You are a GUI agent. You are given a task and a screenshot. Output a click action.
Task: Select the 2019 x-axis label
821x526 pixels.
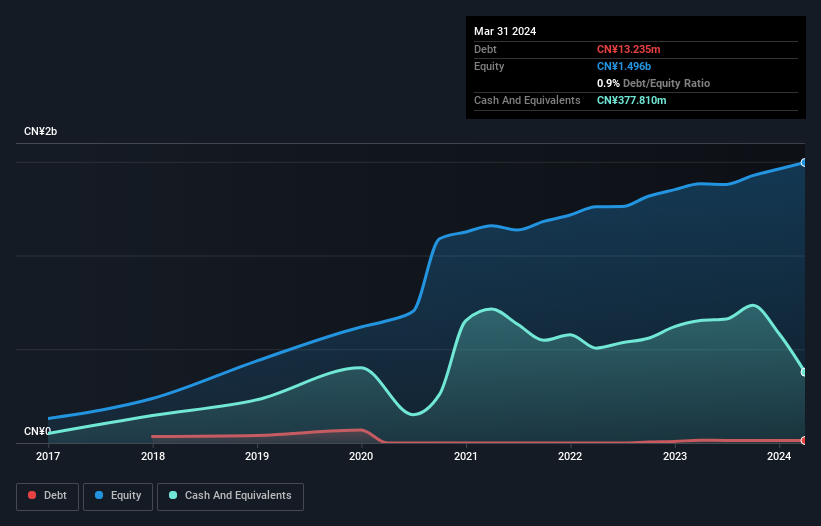point(257,457)
